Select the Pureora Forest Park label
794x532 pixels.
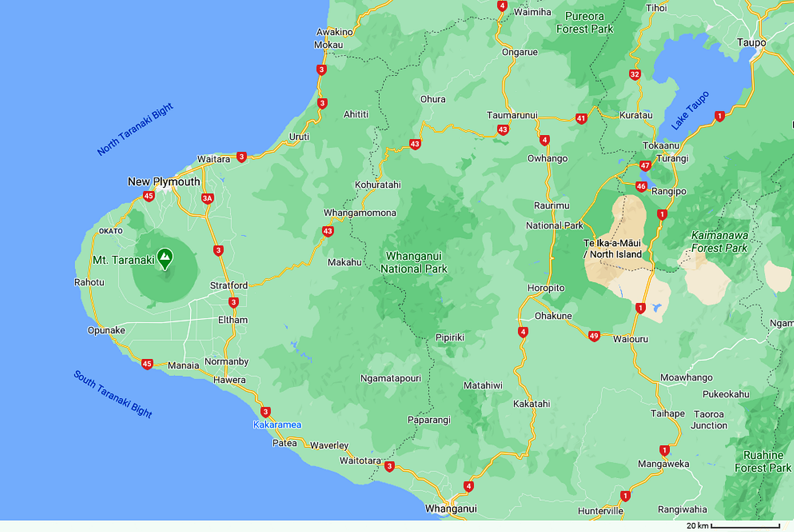coord(585,23)
